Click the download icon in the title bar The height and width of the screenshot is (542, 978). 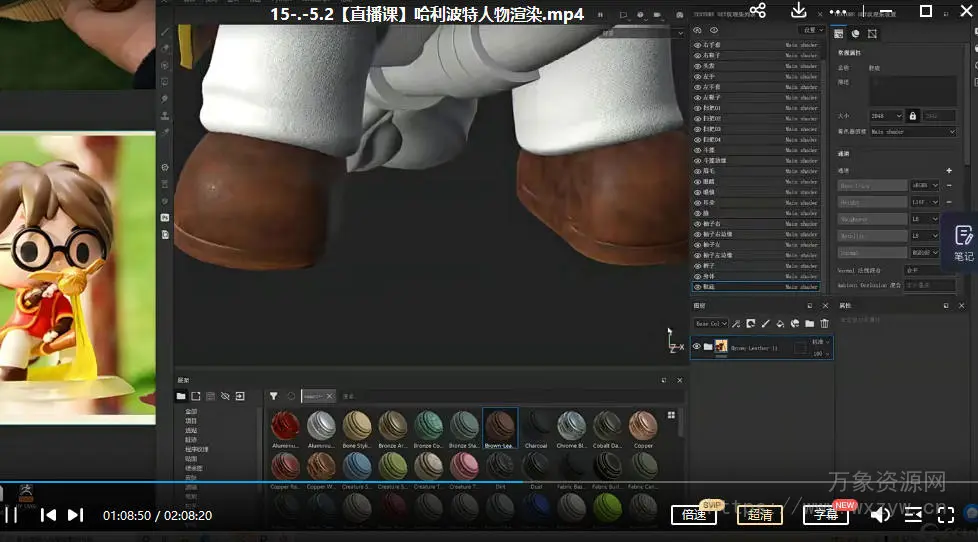point(799,11)
